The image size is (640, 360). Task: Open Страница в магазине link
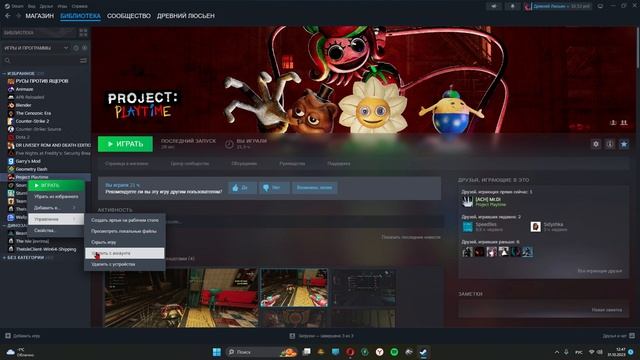tap(127, 164)
